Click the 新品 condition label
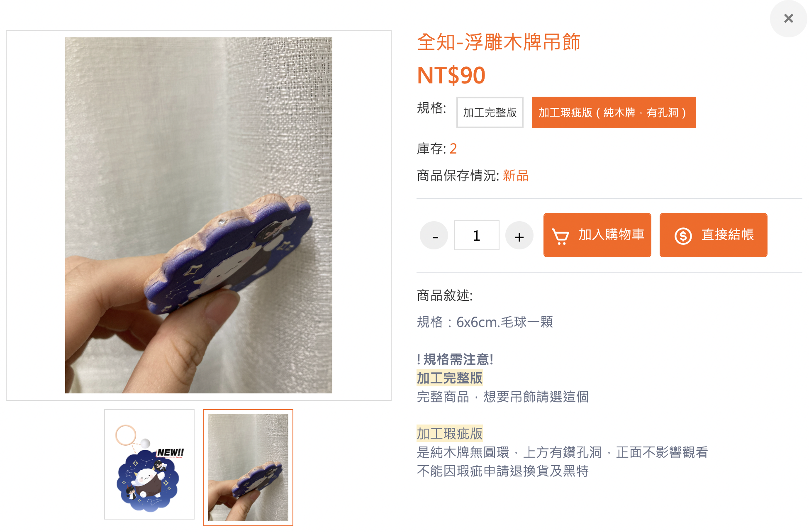The height and width of the screenshot is (532, 809). [516, 176]
